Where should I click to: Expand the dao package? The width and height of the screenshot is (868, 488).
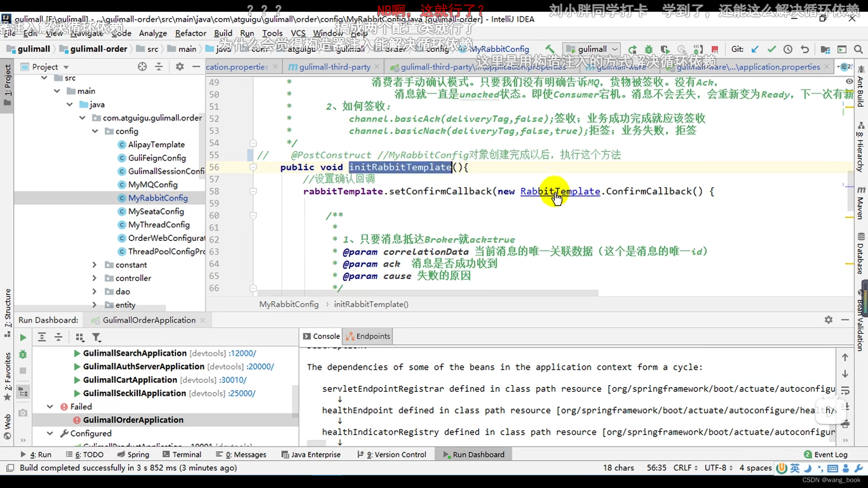click(x=94, y=291)
